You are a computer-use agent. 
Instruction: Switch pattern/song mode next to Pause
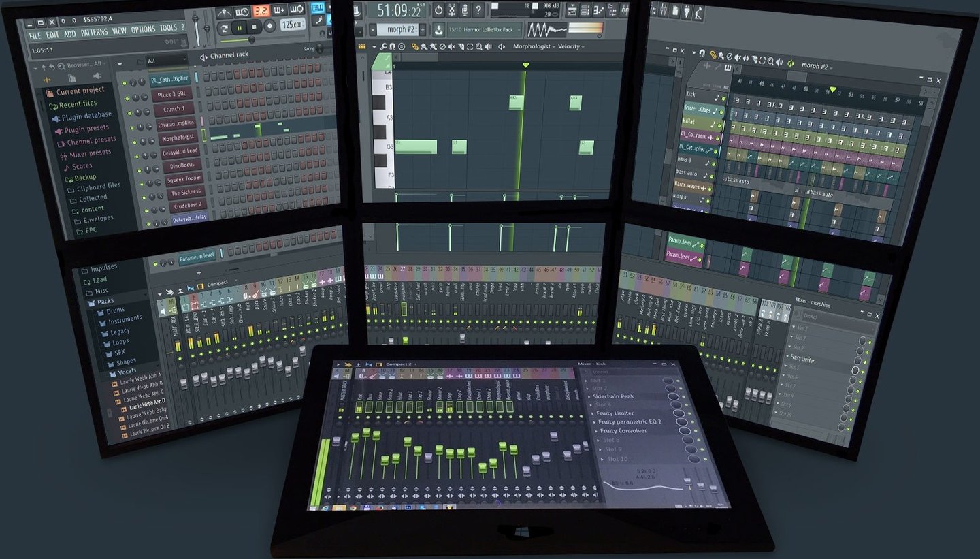click(224, 28)
